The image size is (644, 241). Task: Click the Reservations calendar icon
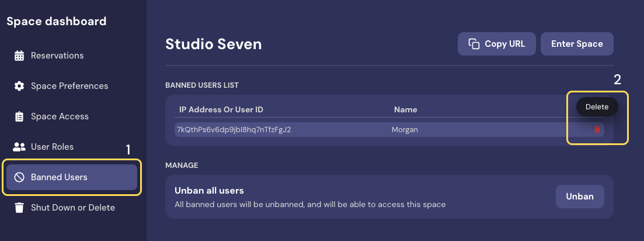[19, 56]
